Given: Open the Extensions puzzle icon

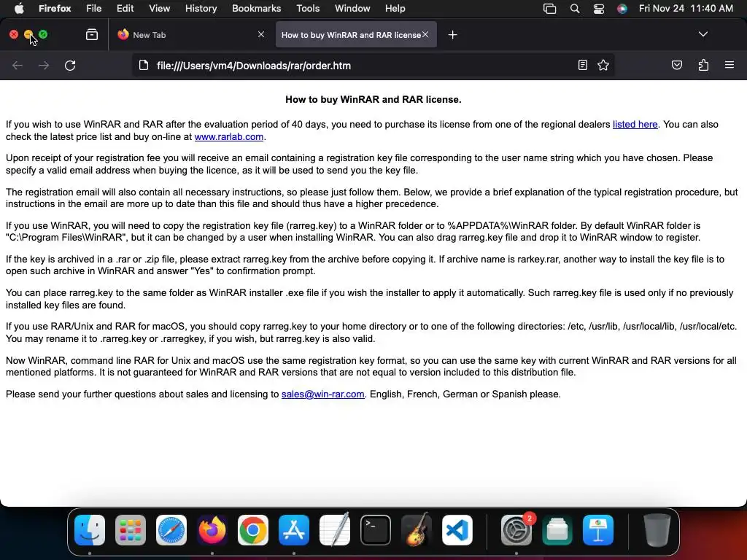Looking at the screenshot, I should (x=703, y=65).
